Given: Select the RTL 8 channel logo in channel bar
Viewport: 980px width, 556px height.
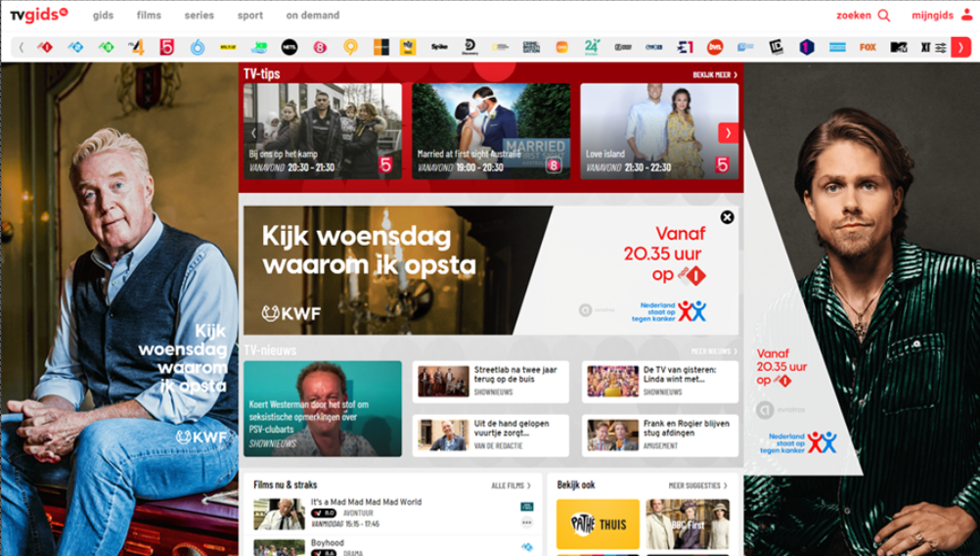Looking at the screenshot, I should tap(320, 47).
